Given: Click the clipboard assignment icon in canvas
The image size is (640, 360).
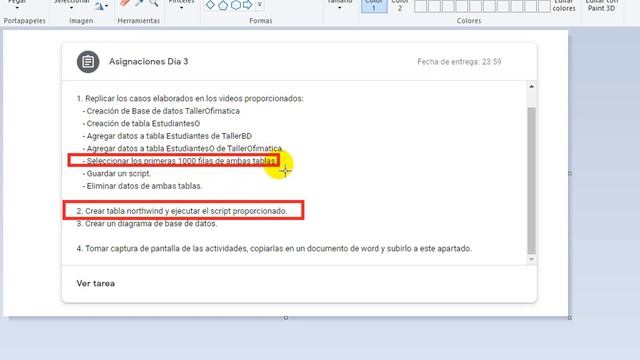Looking at the screenshot, I should point(88,62).
